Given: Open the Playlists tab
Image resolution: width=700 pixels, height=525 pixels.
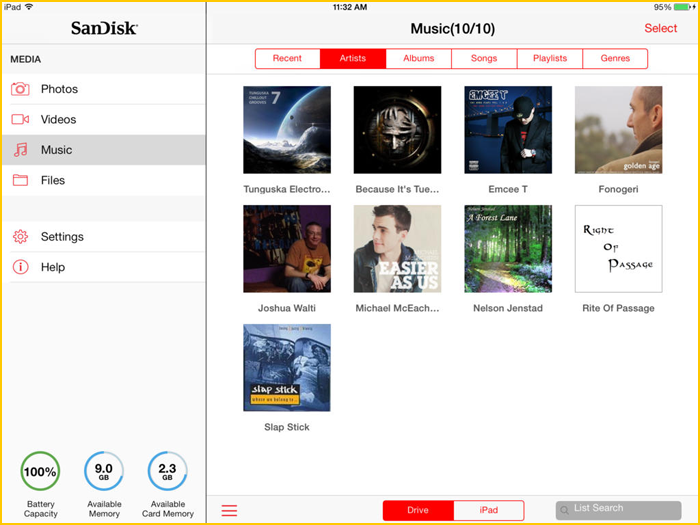Looking at the screenshot, I should coord(550,59).
